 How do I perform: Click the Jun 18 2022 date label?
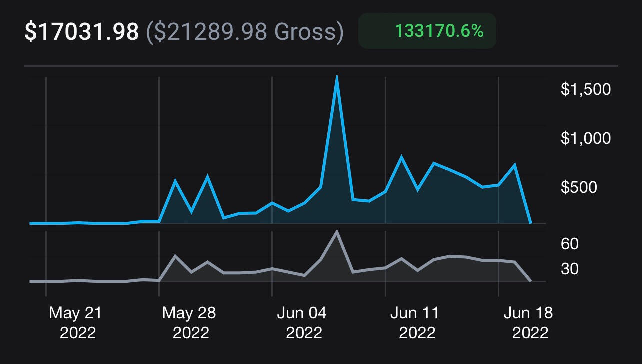pos(528,322)
